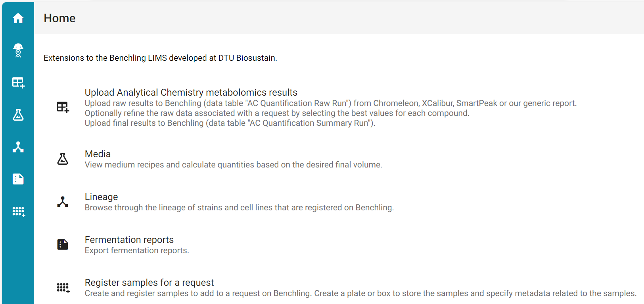Open Home from the sidebar house icon

point(18,18)
